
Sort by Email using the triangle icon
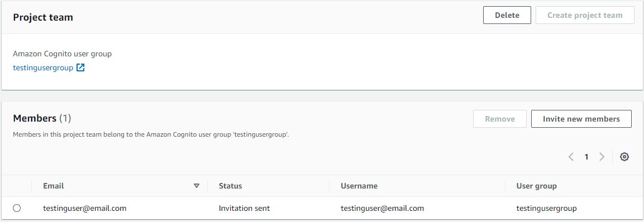(x=196, y=186)
